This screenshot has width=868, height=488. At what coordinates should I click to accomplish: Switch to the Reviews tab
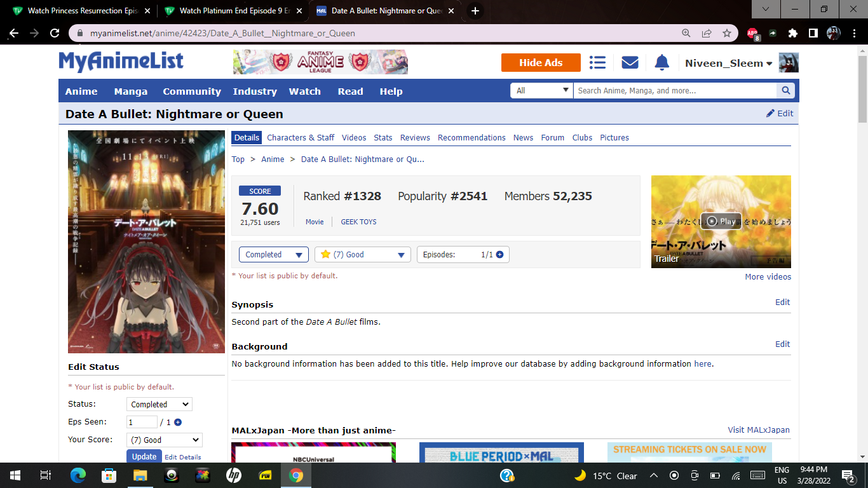point(415,137)
